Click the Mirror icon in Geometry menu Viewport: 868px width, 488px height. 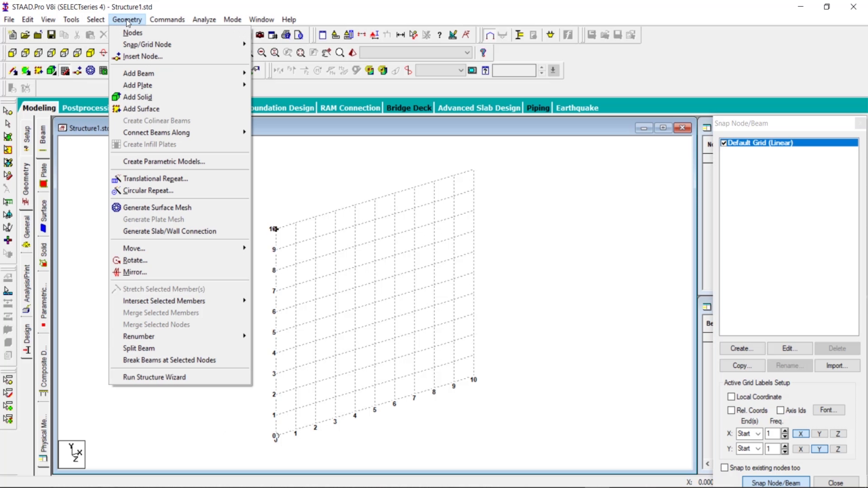[117, 272]
